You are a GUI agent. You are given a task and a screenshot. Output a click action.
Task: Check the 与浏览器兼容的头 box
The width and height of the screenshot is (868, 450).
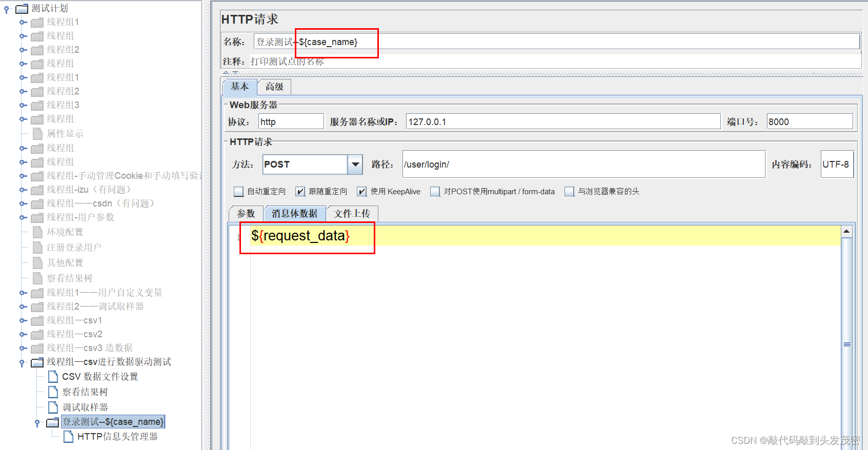[x=569, y=192]
